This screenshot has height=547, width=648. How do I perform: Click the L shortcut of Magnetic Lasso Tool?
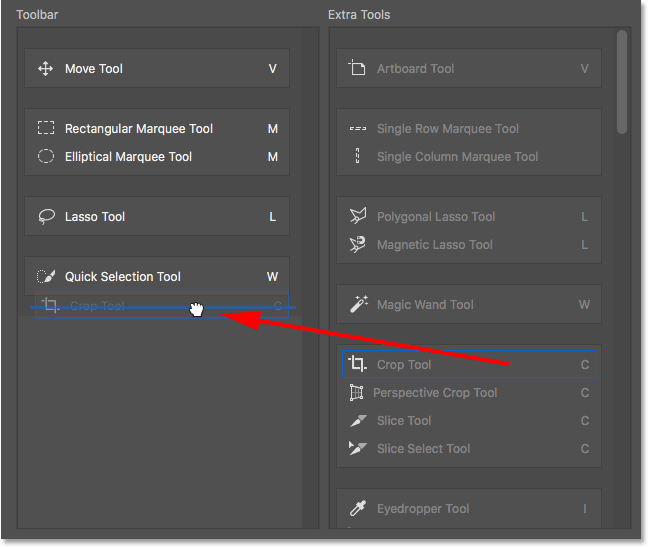tap(584, 245)
